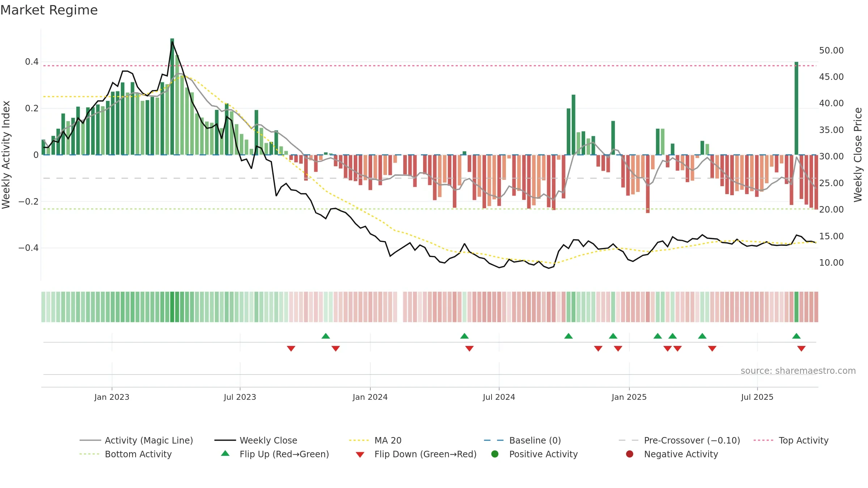Toggle the Baseline (0) legend entry
Screen dimensions: 868x488
(x=522, y=440)
